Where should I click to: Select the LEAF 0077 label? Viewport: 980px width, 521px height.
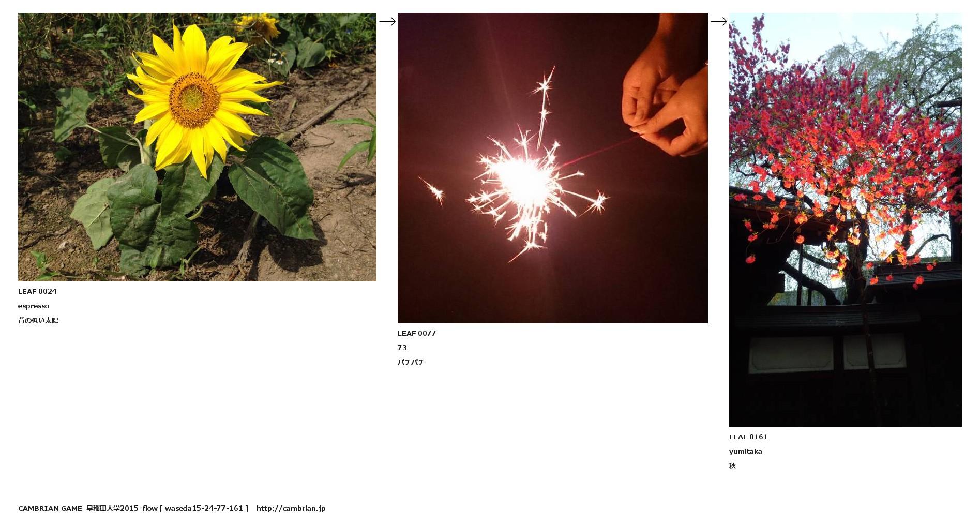click(417, 333)
